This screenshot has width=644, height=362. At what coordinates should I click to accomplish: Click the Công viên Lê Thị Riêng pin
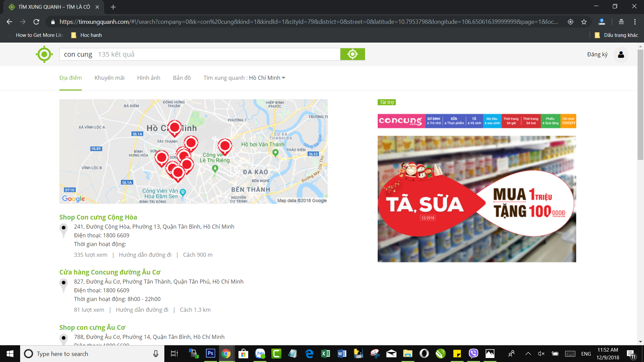pyautogui.click(x=215, y=169)
